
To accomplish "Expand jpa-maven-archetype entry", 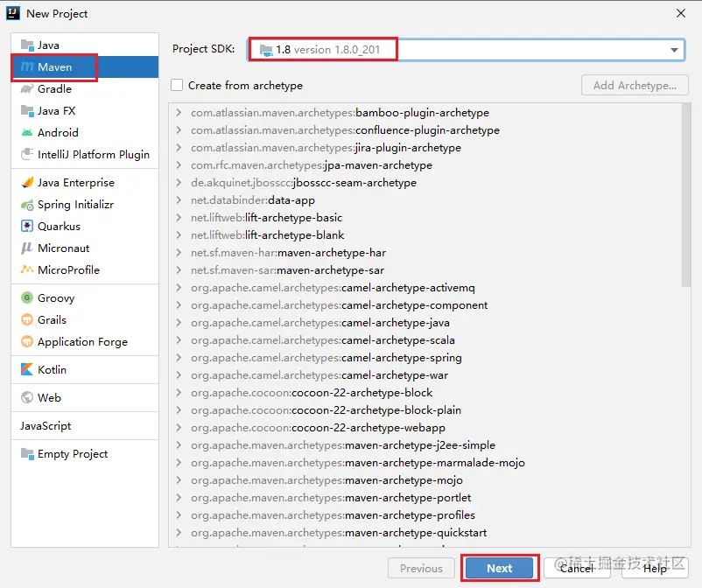I will tap(179, 164).
